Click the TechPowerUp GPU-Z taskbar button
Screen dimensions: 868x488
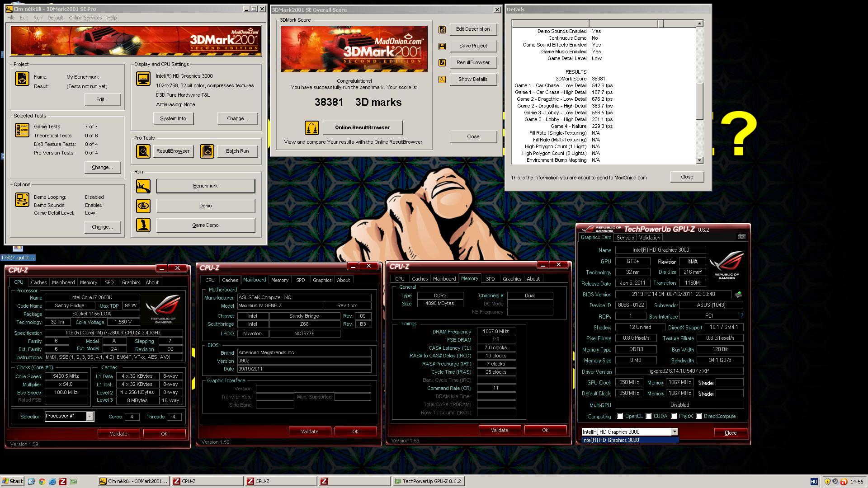point(429,482)
